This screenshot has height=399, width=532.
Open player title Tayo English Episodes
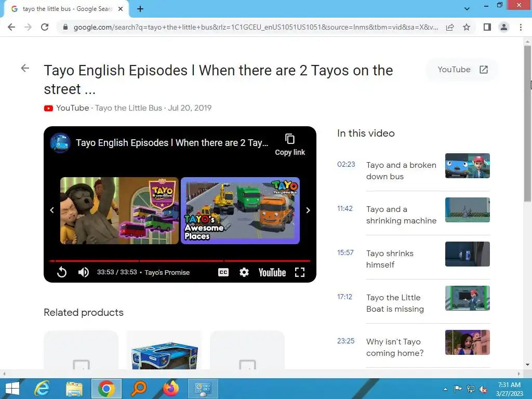click(x=172, y=143)
